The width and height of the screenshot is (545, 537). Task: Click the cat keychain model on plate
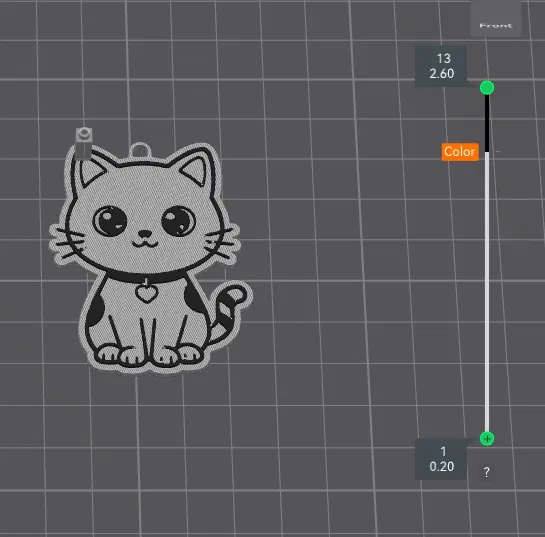click(x=150, y=259)
